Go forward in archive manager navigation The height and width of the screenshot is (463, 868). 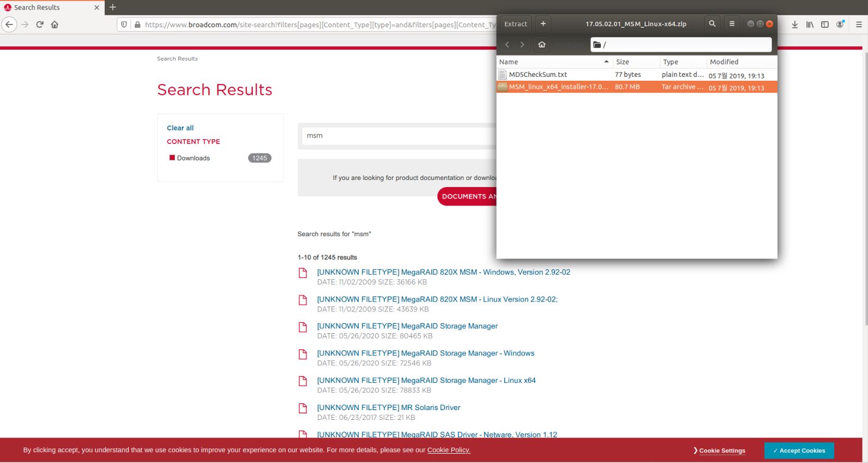pos(522,45)
